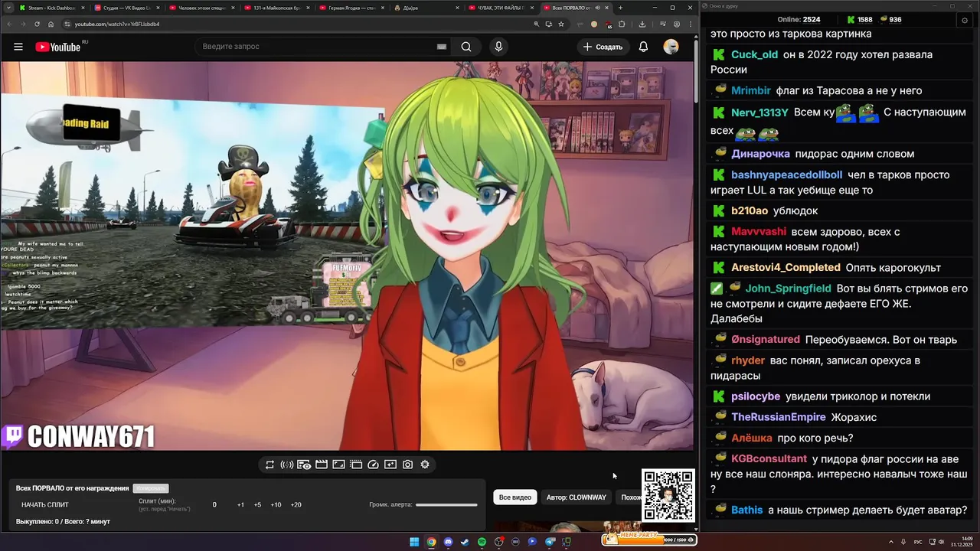Click the clapperboard icon in player toolbar
980x551 pixels.
click(x=322, y=465)
